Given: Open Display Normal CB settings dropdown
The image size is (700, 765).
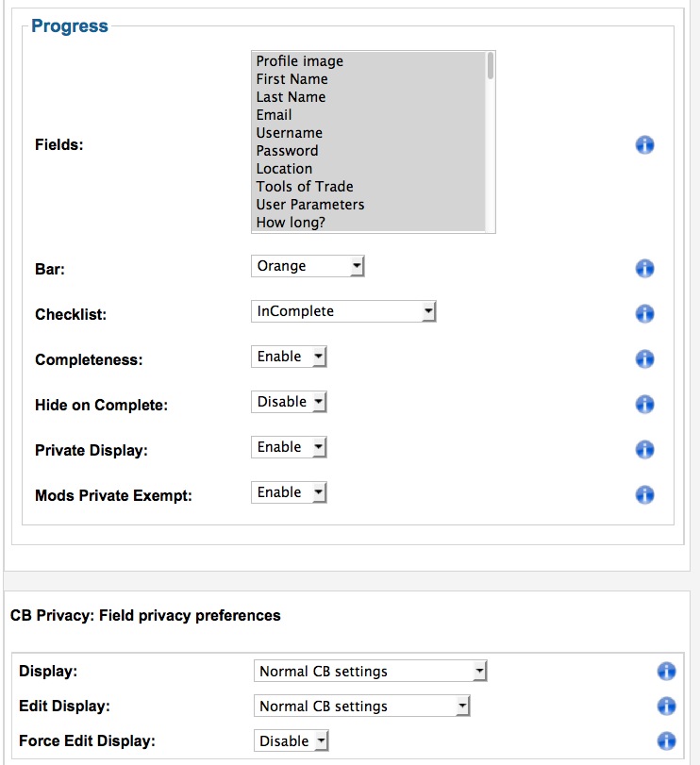Looking at the screenshot, I should [x=370, y=672].
